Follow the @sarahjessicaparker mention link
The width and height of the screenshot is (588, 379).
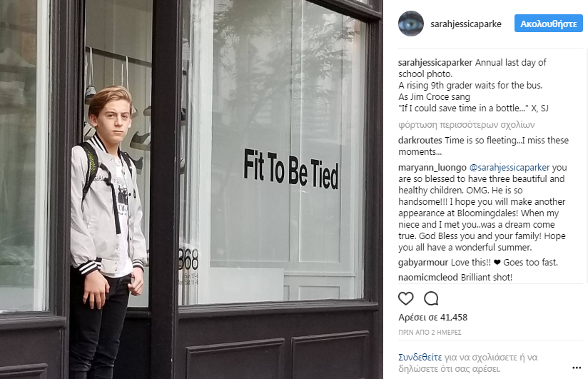tap(510, 167)
